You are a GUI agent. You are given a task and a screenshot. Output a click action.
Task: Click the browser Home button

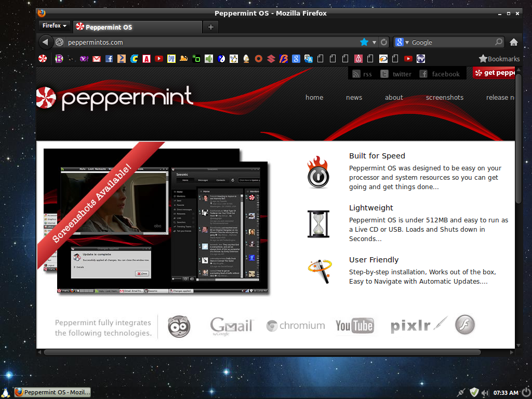point(514,42)
